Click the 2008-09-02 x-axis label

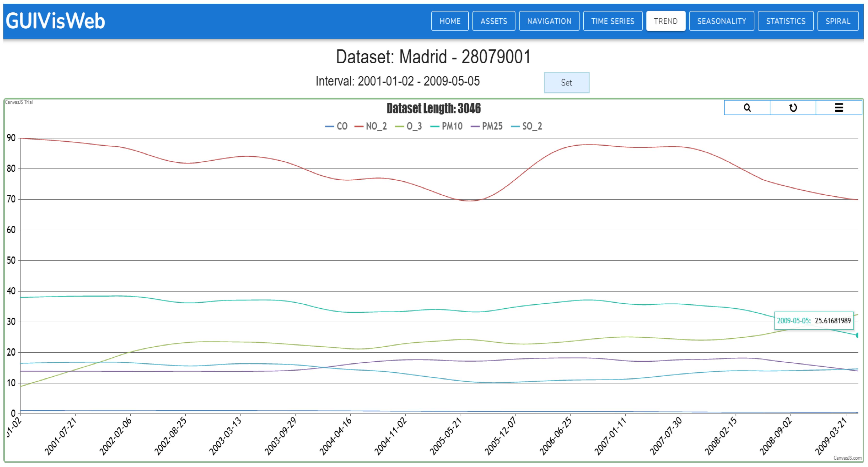[775, 436]
